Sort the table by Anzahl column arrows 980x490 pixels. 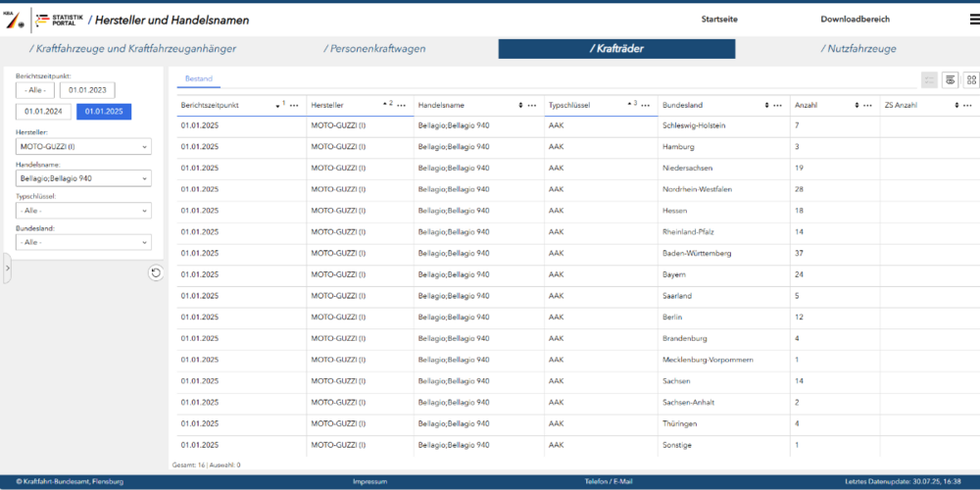pyautogui.click(x=857, y=105)
